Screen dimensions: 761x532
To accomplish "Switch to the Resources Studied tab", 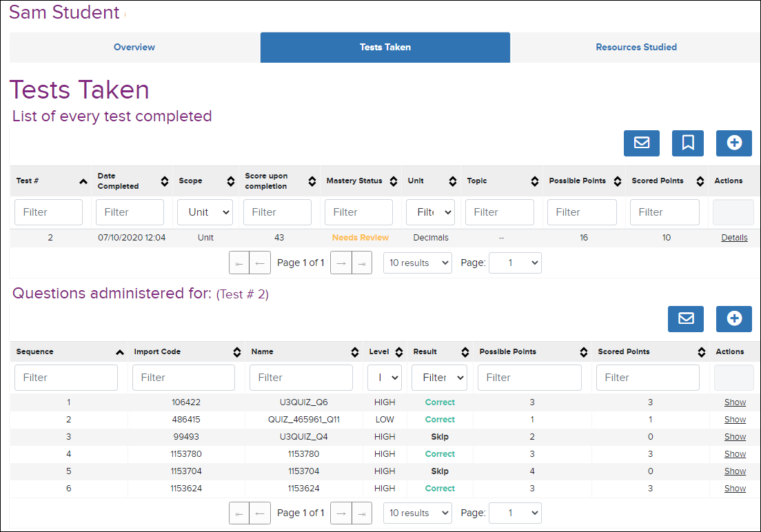I will (x=636, y=47).
